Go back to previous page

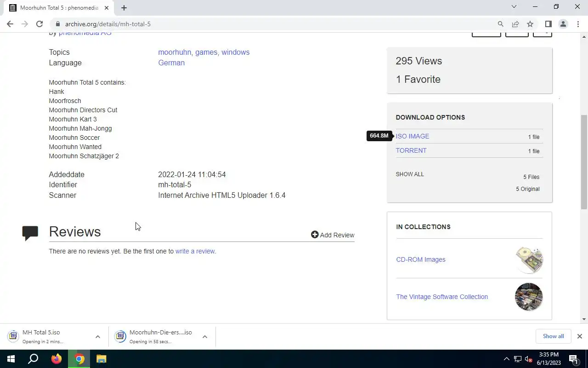[10, 24]
